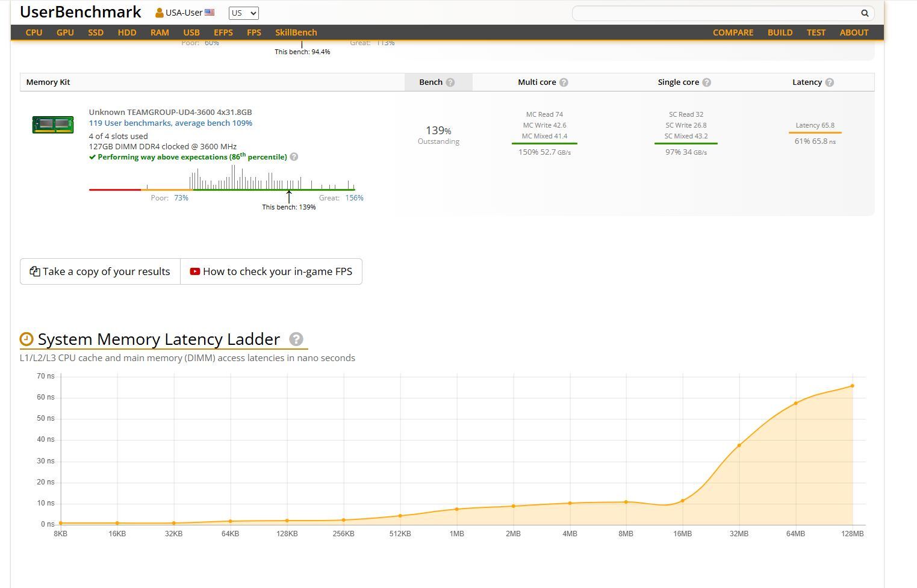
Task: Click Take a copy of your results
Action: coord(100,271)
